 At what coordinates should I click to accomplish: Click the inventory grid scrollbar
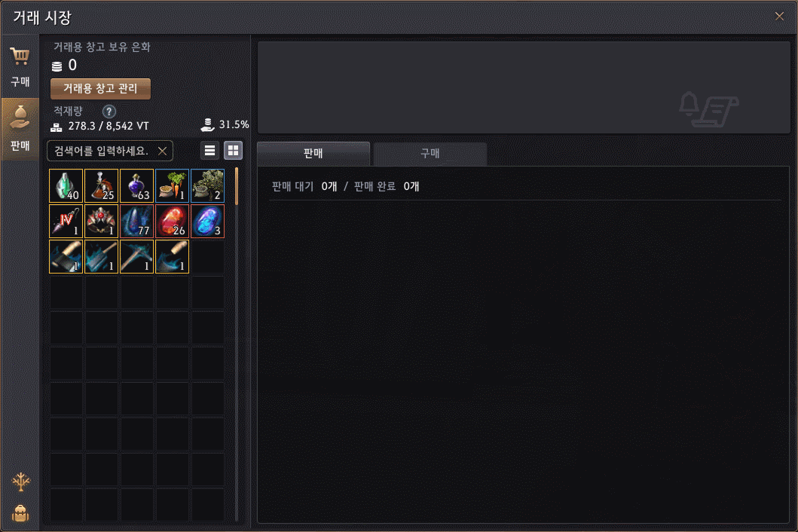coord(237,186)
